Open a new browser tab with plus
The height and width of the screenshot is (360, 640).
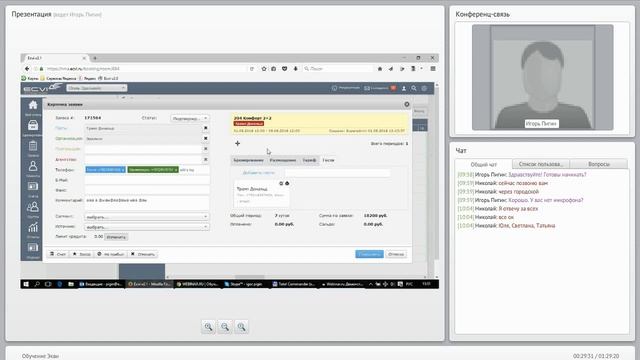tap(95, 58)
